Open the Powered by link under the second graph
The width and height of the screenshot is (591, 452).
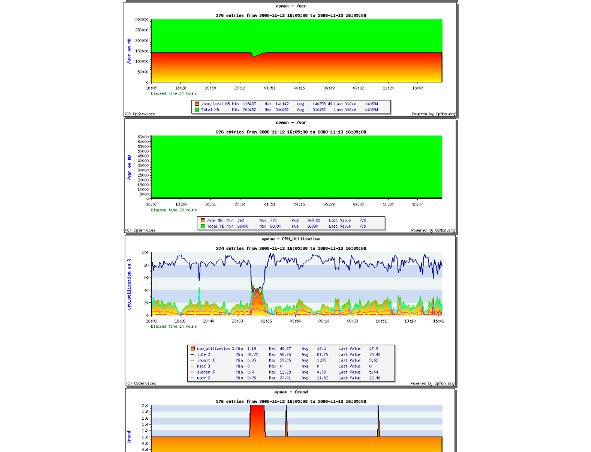(x=433, y=230)
